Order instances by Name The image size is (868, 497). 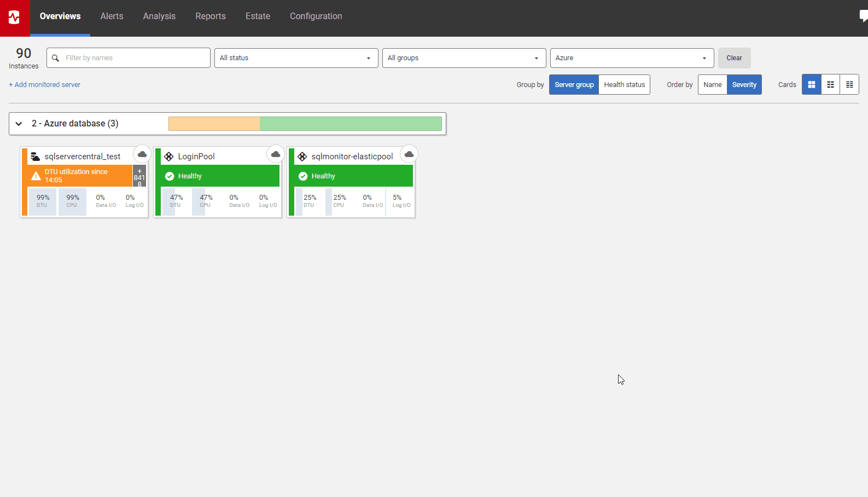coord(712,85)
